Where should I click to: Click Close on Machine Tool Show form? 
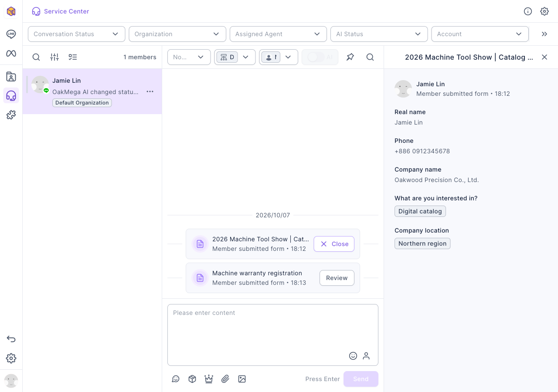click(x=334, y=244)
